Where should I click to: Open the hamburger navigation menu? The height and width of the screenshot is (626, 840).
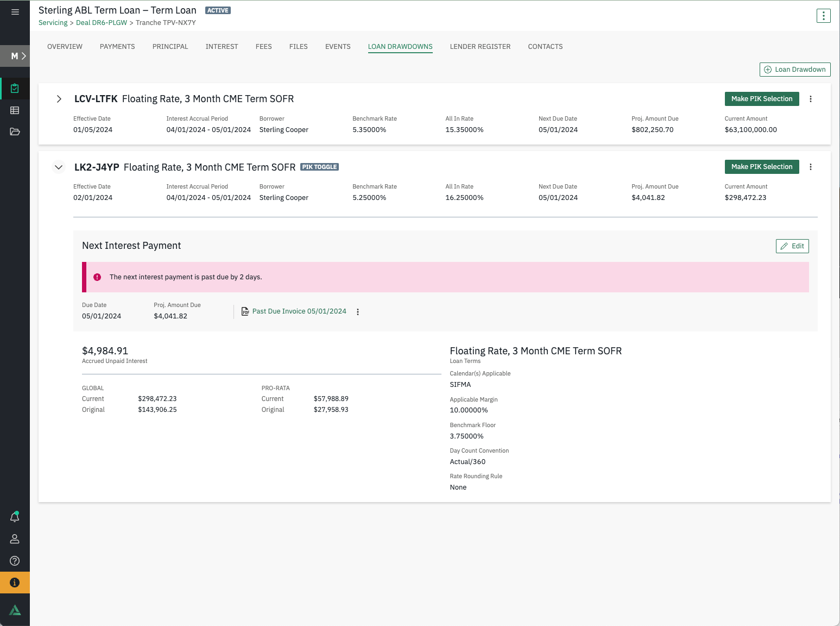click(15, 11)
